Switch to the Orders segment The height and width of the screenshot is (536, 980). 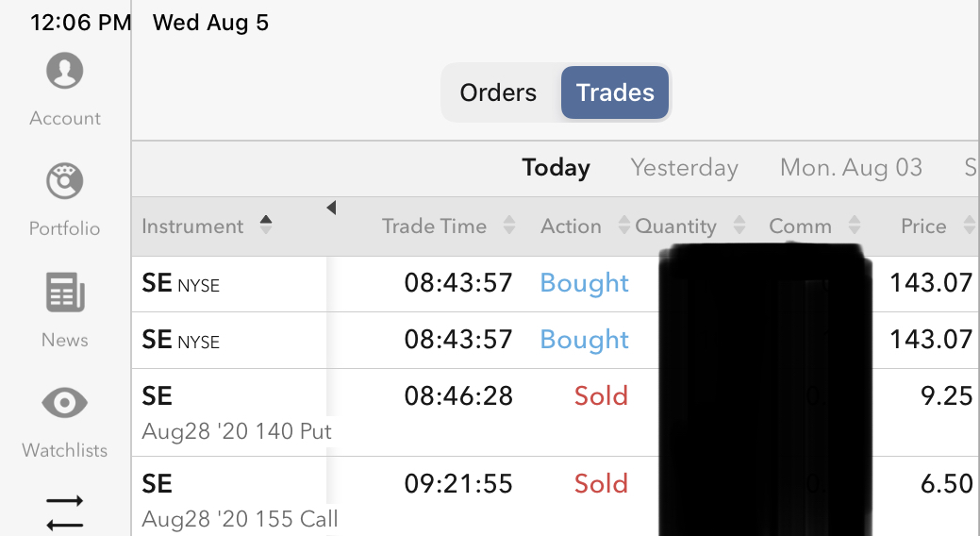pos(498,92)
